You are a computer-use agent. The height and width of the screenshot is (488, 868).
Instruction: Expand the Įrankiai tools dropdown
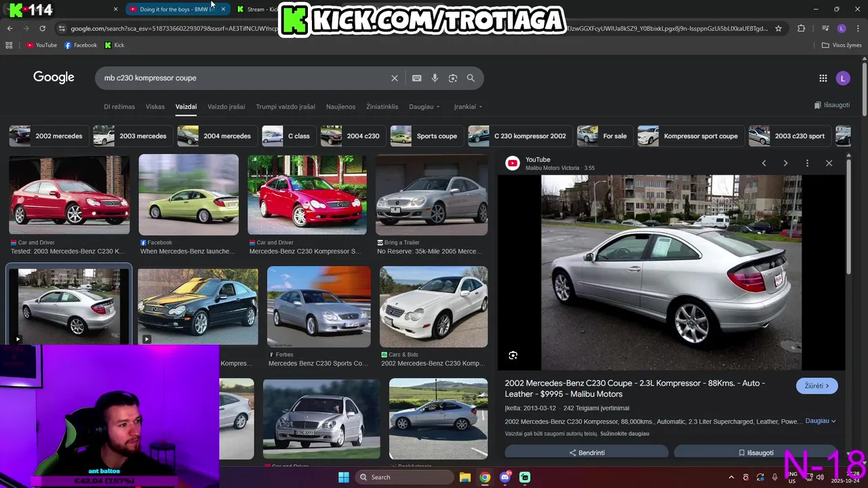(x=468, y=106)
